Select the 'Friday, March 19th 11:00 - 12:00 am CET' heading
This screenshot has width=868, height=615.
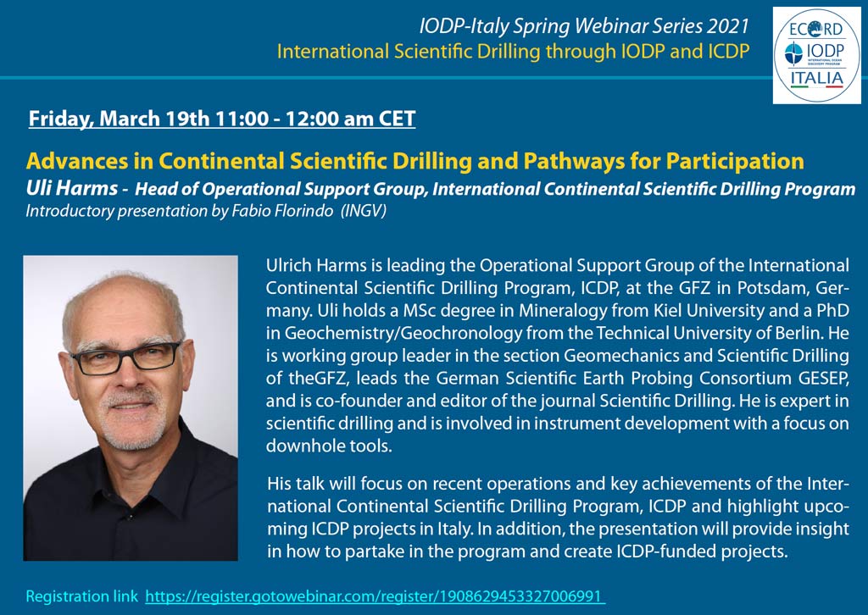pos(222,119)
